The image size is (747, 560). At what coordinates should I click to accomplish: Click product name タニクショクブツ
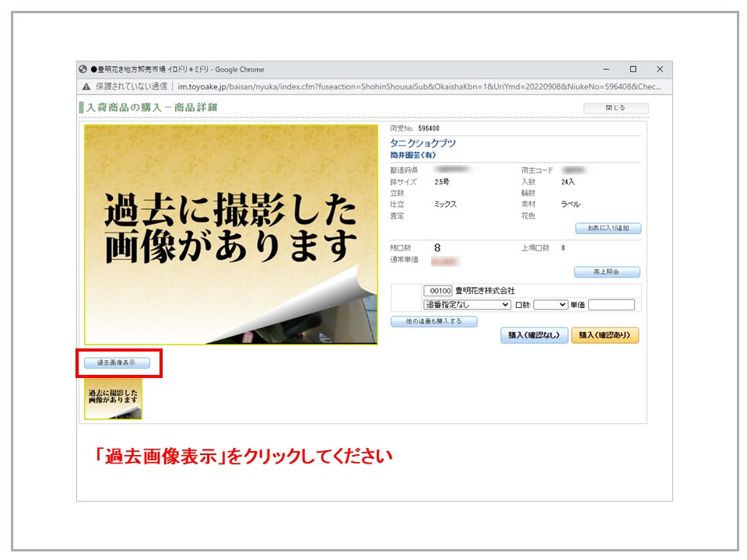point(423,143)
